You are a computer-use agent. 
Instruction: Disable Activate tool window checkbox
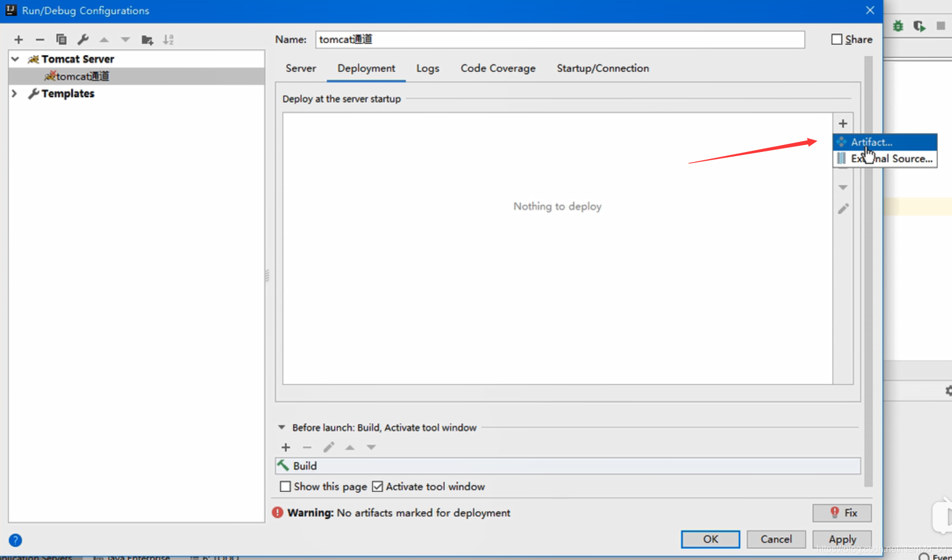(x=378, y=486)
